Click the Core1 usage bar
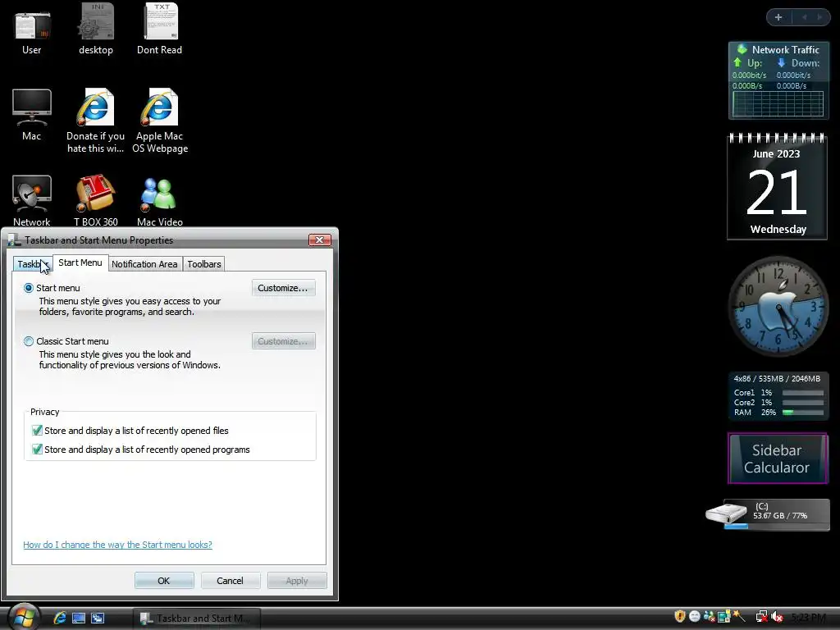The image size is (840, 630). coord(802,393)
